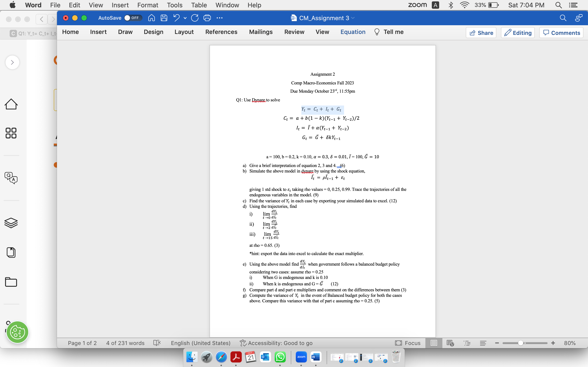Click the Undo arrow icon
Screen dimensions: 588x367
click(176, 18)
